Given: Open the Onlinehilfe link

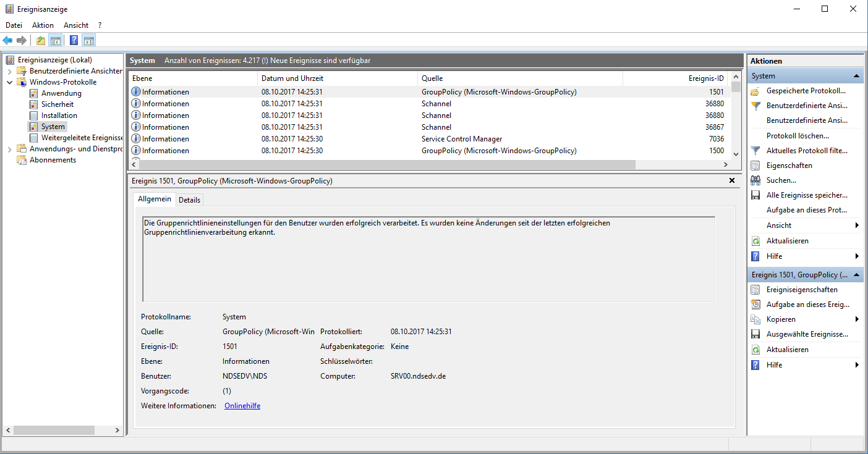Looking at the screenshot, I should click(242, 406).
